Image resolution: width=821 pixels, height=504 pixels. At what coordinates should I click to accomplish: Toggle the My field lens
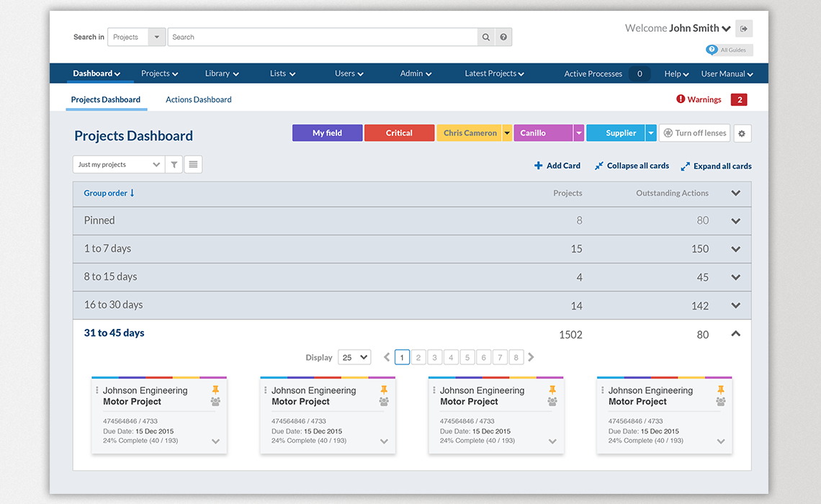327,133
